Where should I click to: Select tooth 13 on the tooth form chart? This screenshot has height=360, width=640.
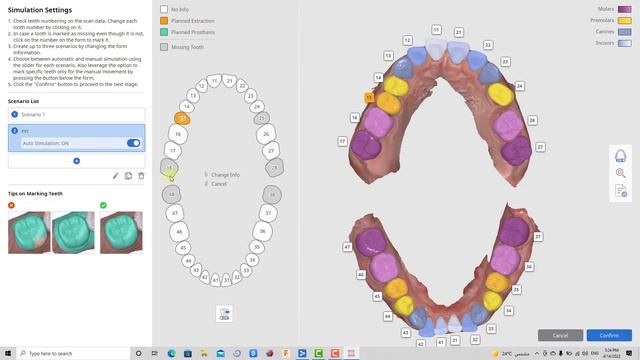tap(193, 96)
